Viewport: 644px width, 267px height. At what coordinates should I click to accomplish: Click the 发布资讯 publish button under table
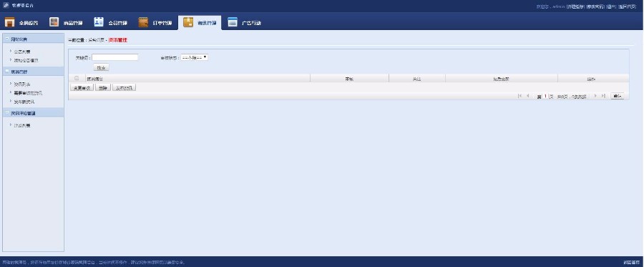[124, 87]
